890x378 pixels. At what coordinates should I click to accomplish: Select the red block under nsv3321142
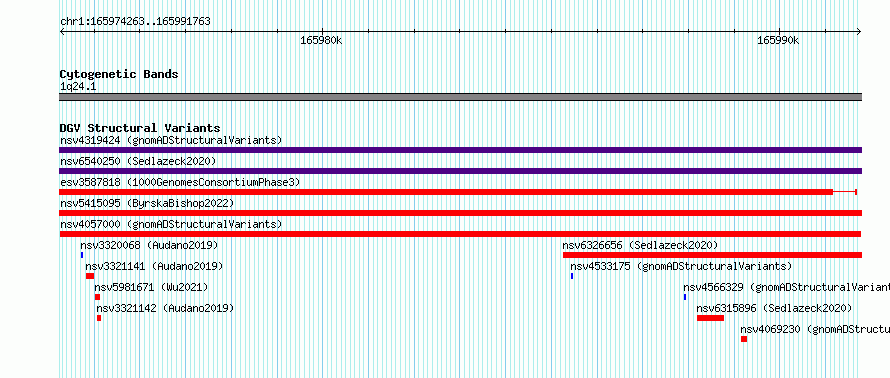click(99, 318)
